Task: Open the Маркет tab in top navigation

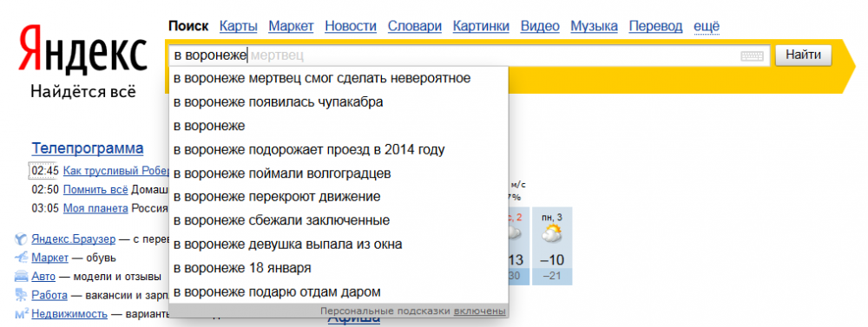Action: tap(291, 26)
